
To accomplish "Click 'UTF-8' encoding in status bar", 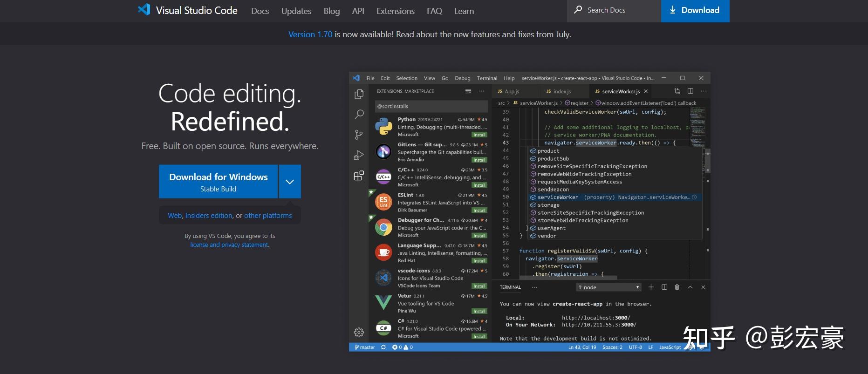I will point(635,347).
